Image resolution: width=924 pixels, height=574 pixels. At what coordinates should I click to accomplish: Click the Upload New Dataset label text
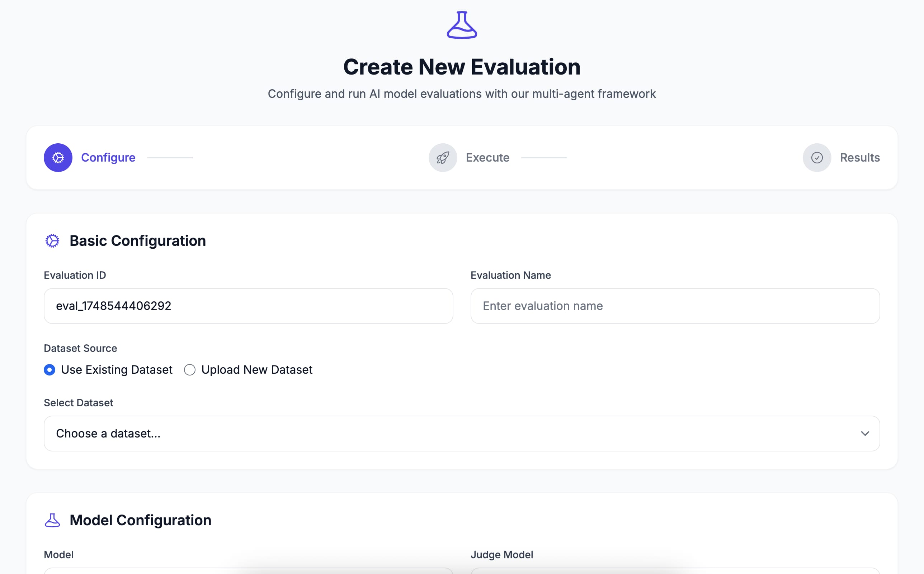(x=257, y=370)
